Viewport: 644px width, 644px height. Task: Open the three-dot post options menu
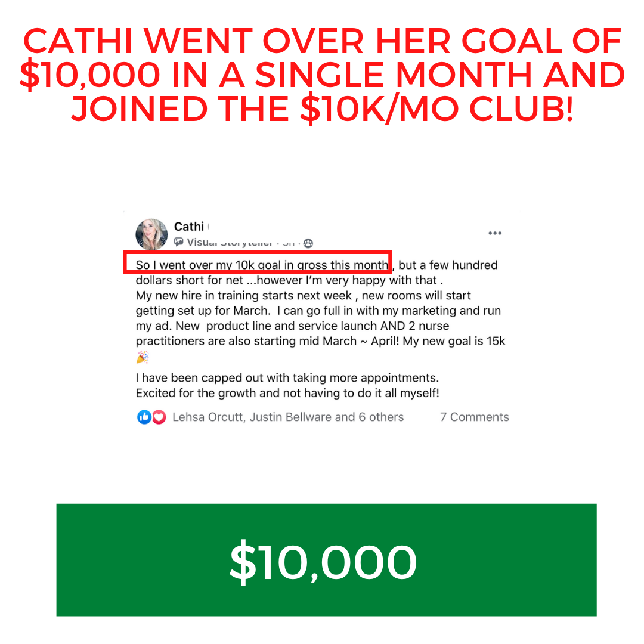pyautogui.click(x=494, y=233)
